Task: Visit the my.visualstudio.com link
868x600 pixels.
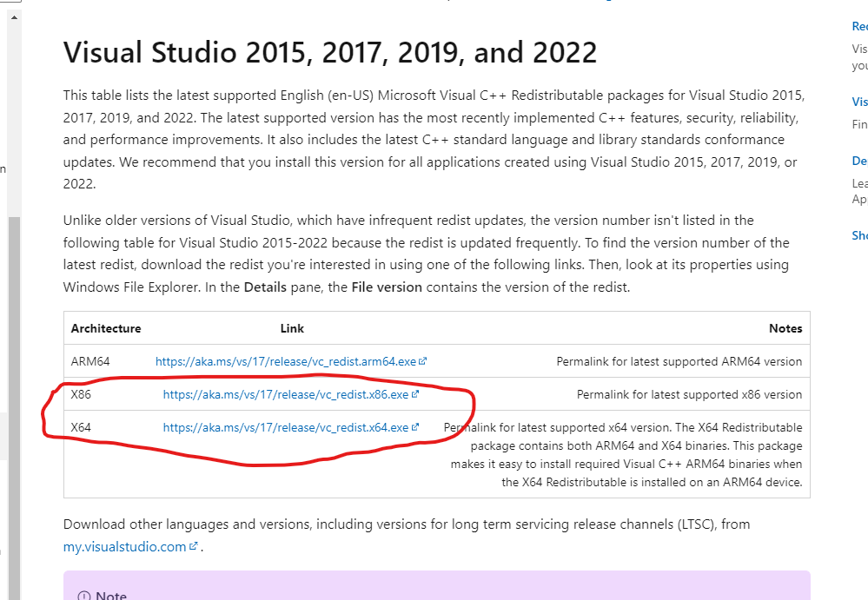Action: (x=125, y=547)
